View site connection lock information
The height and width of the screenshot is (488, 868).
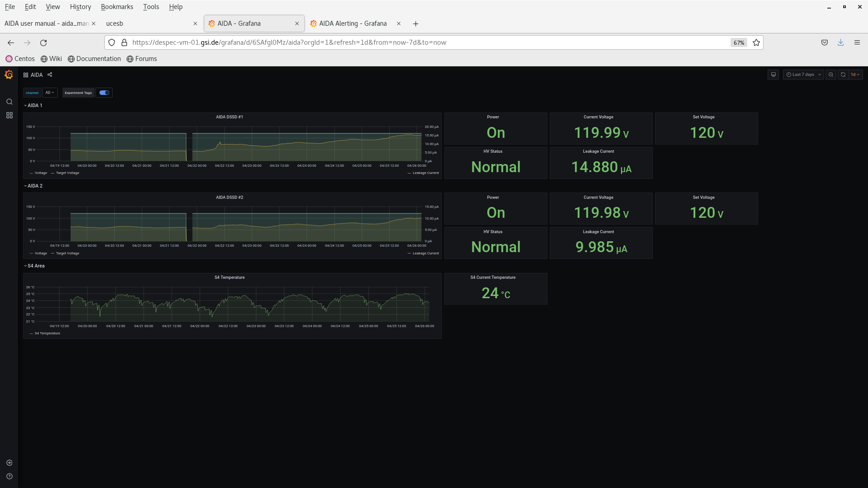click(124, 42)
